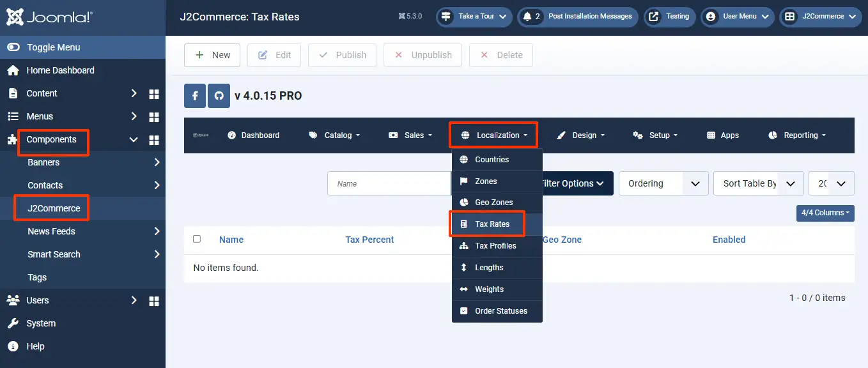Click the Components puzzle-piece icon
The image size is (868, 368).
coord(13,139)
